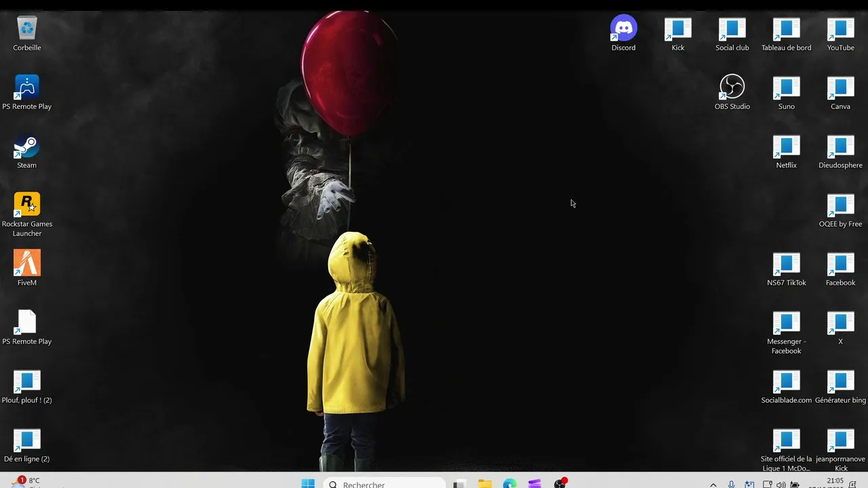Select the Facebook desktop shortcut

tap(841, 269)
